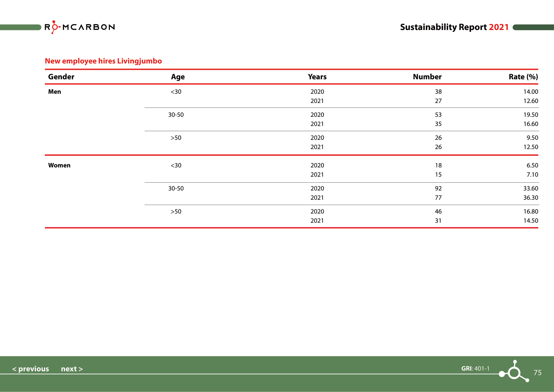Toggle the Women gender row header
The width and height of the screenshot is (554, 392).
click(x=59, y=165)
